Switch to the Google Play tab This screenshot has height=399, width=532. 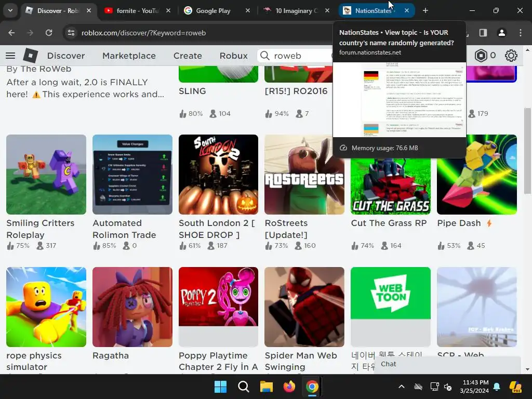tap(217, 10)
